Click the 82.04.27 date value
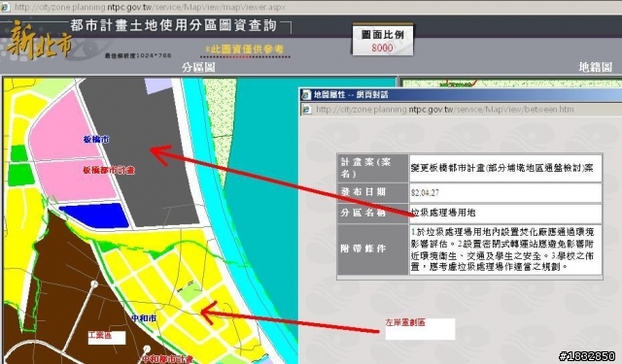622x364 pixels. point(425,193)
